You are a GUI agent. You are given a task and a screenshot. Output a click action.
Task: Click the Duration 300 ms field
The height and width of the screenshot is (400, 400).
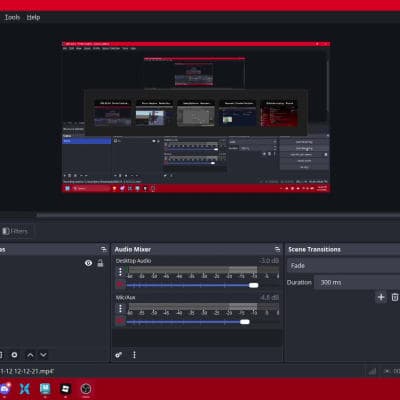tap(357, 282)
